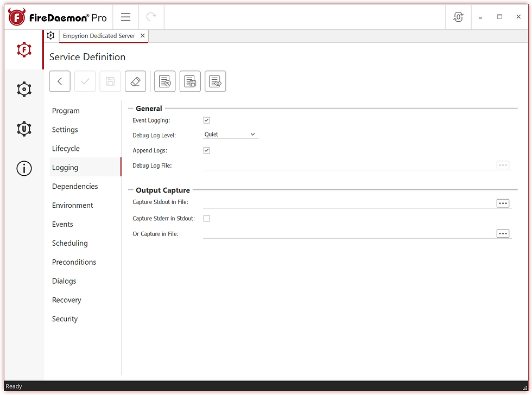Open the Debug Log Level dropdown
The width and height of the screenshot is (532, 395).
point(230,134)
